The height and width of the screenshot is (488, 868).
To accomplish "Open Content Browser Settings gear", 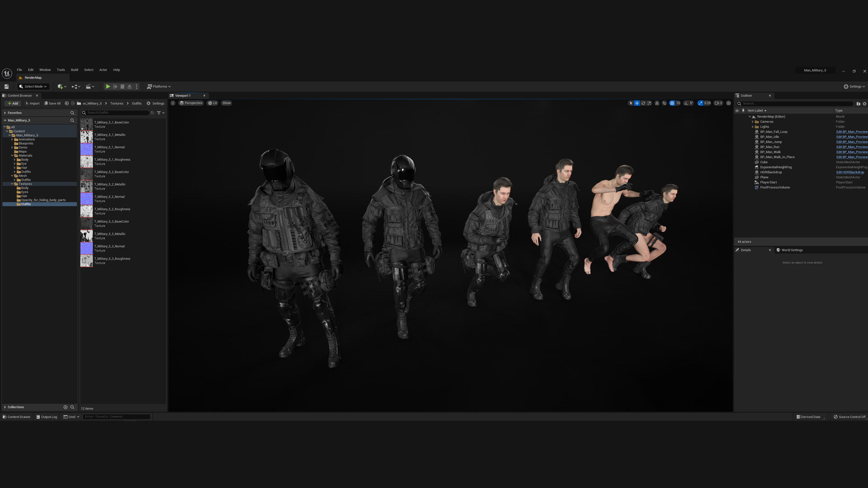I will coord(155,103).
